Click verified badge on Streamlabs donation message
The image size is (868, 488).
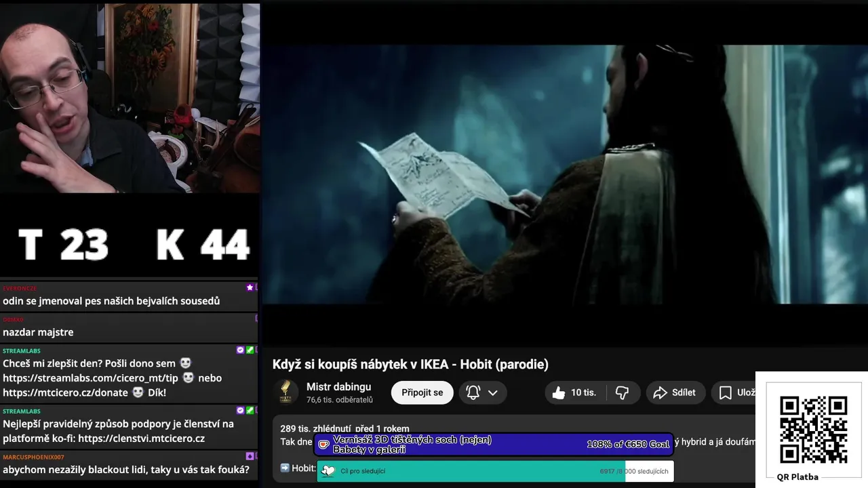[240, 350]
